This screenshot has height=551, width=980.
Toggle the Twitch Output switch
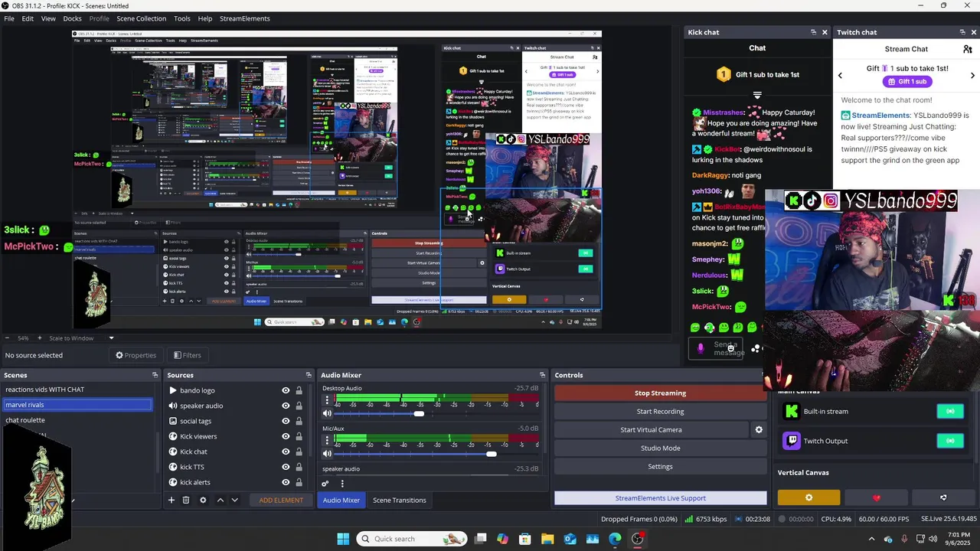pos(950,441)
